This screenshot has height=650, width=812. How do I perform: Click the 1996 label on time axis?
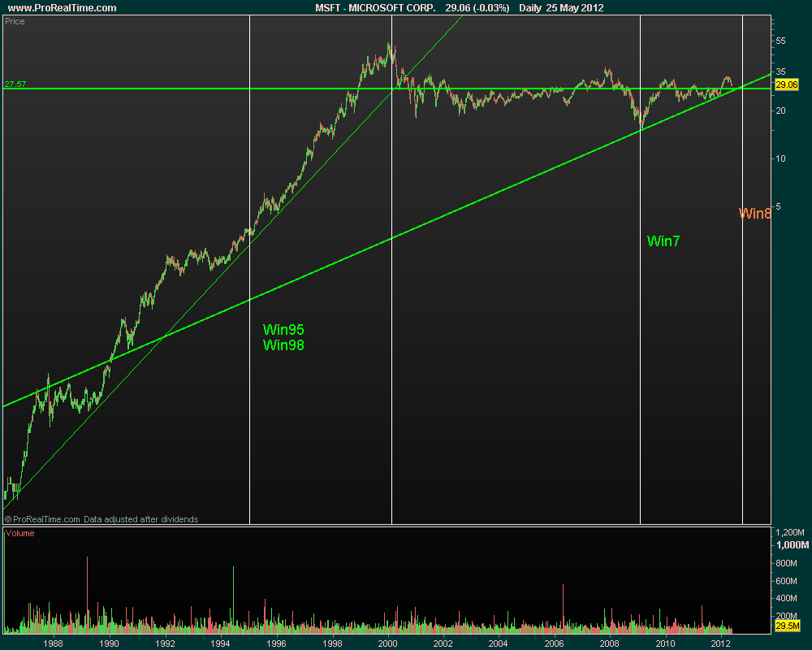click(276, 643)
